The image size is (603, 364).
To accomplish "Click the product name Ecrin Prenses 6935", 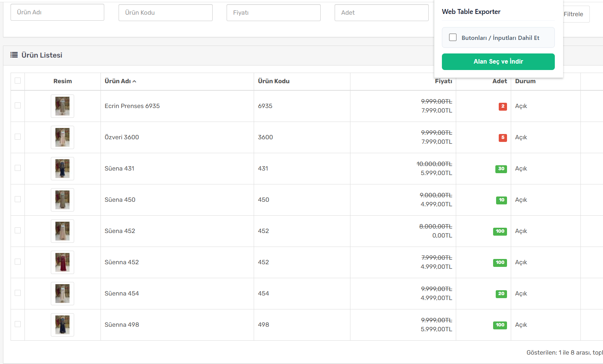I will 132,106.
